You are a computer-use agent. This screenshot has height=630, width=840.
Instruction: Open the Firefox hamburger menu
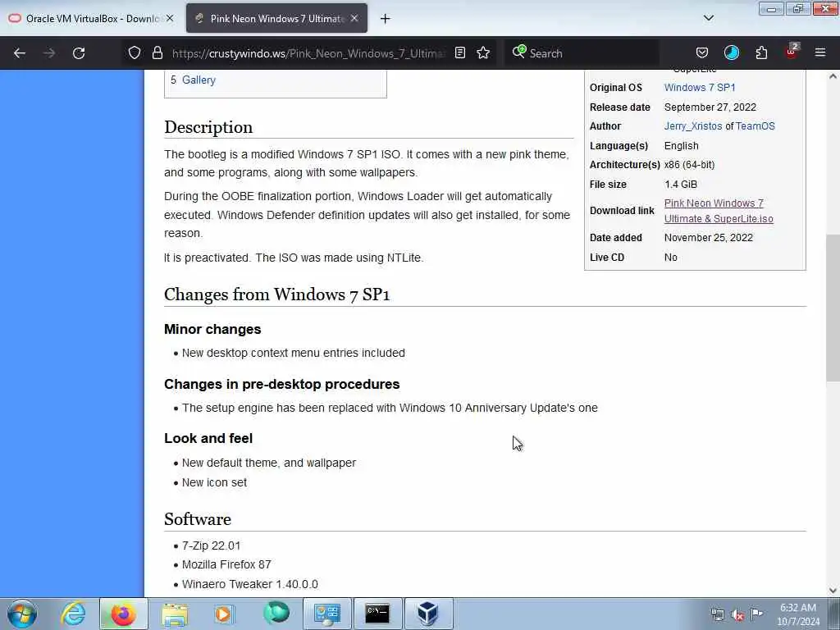coord(819,52)
